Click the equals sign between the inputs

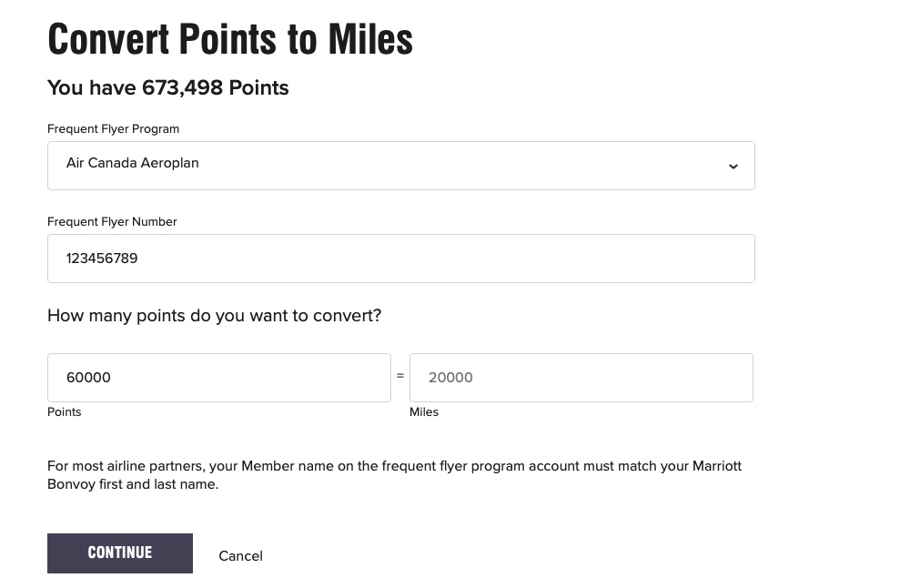pyautogui.click(x=399, y=376)
